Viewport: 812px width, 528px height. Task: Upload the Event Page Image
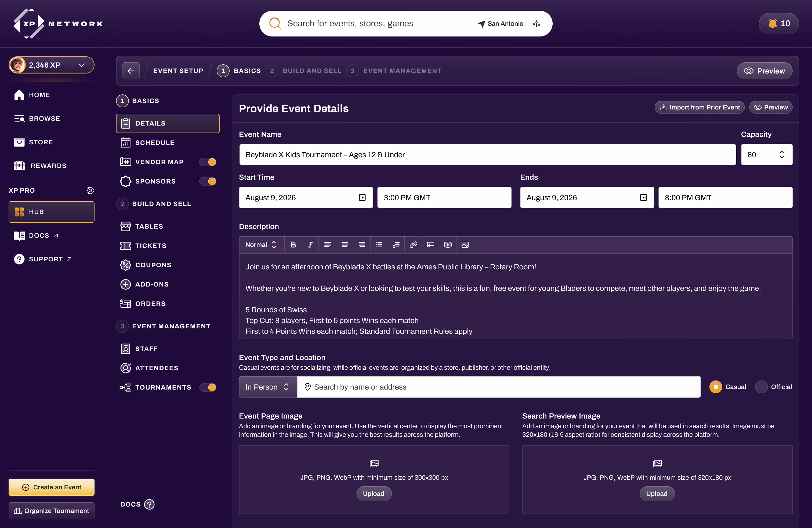click(x=374, y=494)
